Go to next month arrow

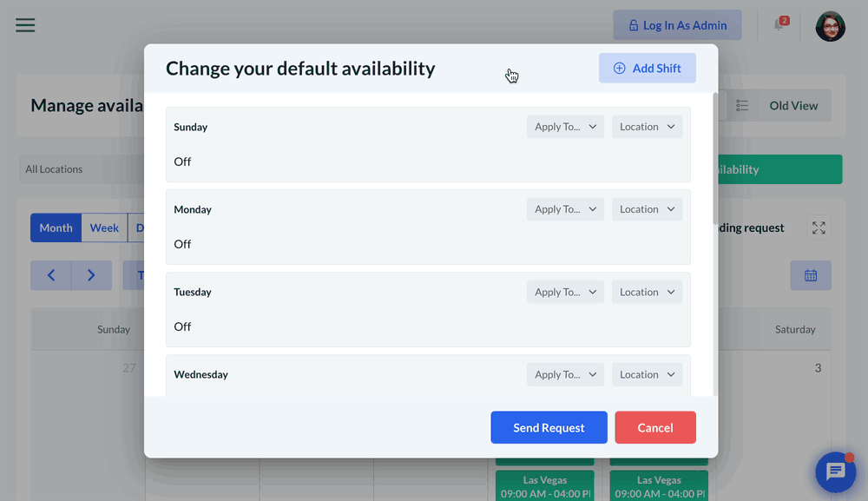[x=91, y=275]
